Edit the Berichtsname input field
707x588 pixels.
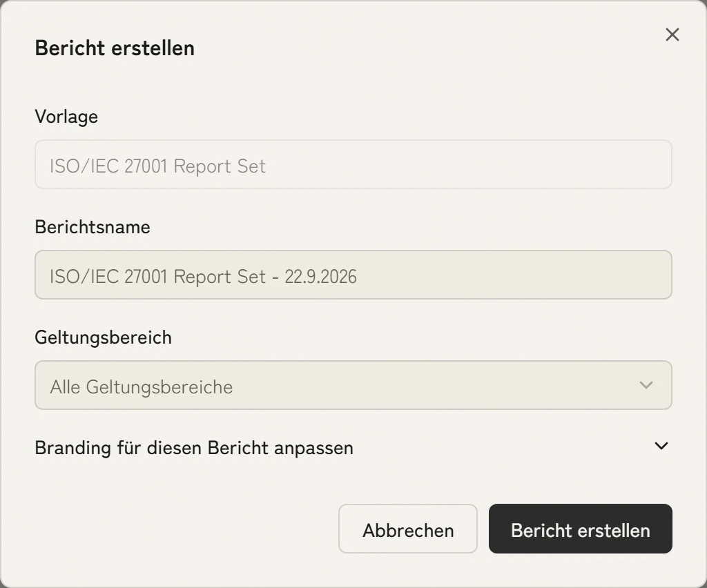[x=353, y=275]
